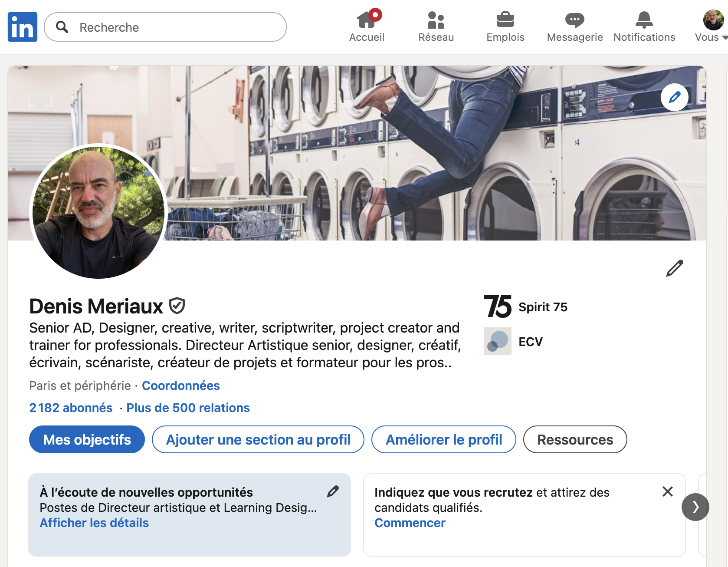
Task: Open the 2182 abonnés followers link
Action: coord(71,408)
